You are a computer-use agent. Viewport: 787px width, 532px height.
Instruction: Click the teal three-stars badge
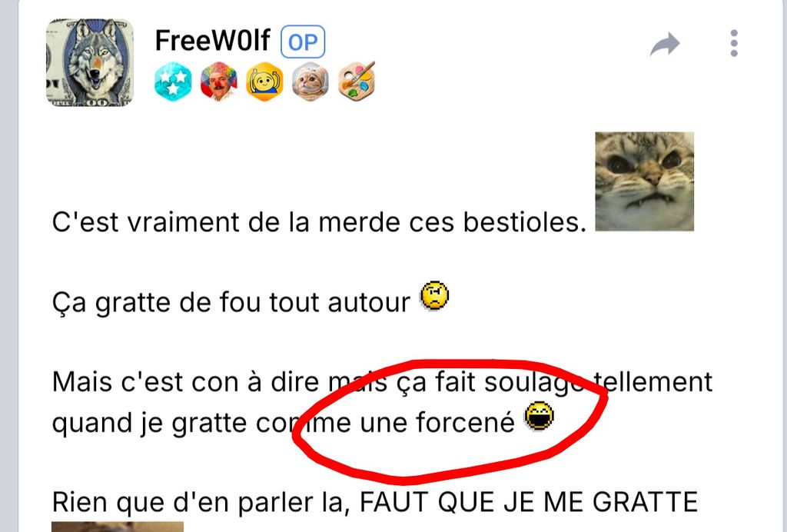click(x=173, y=81)
